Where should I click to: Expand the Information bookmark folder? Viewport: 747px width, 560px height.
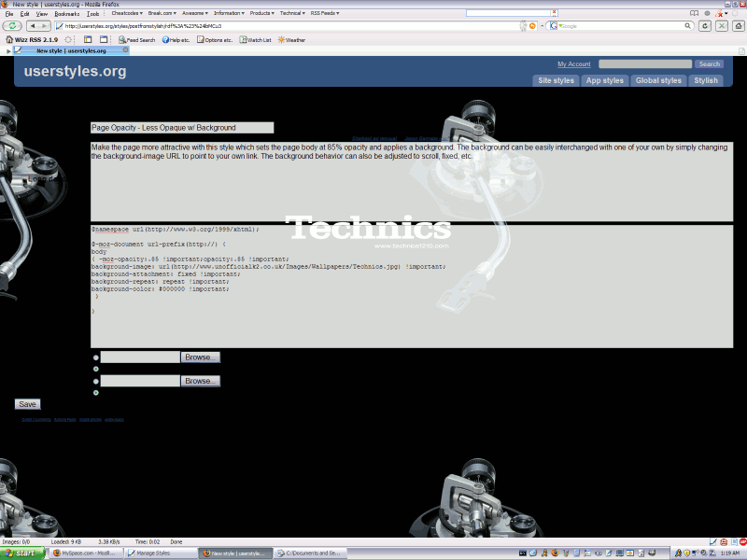(229, 13)
